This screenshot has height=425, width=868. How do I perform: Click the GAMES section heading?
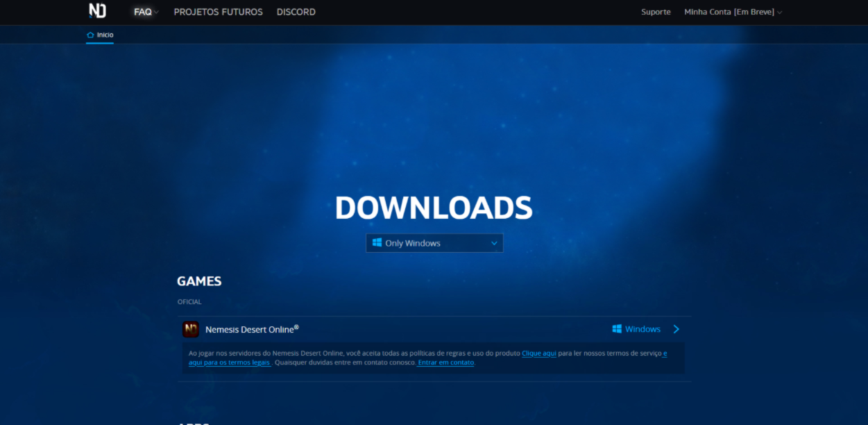[199, 281]
